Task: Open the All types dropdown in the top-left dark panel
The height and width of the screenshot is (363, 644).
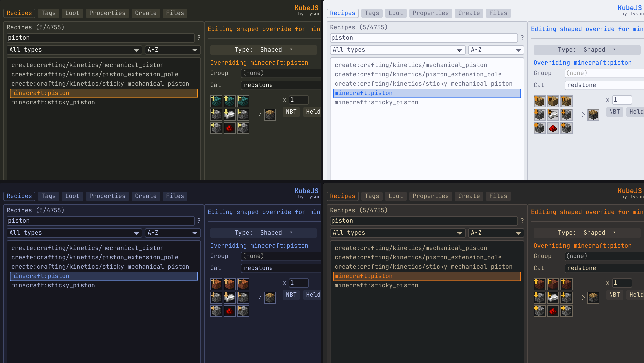Action: (74, 50)
